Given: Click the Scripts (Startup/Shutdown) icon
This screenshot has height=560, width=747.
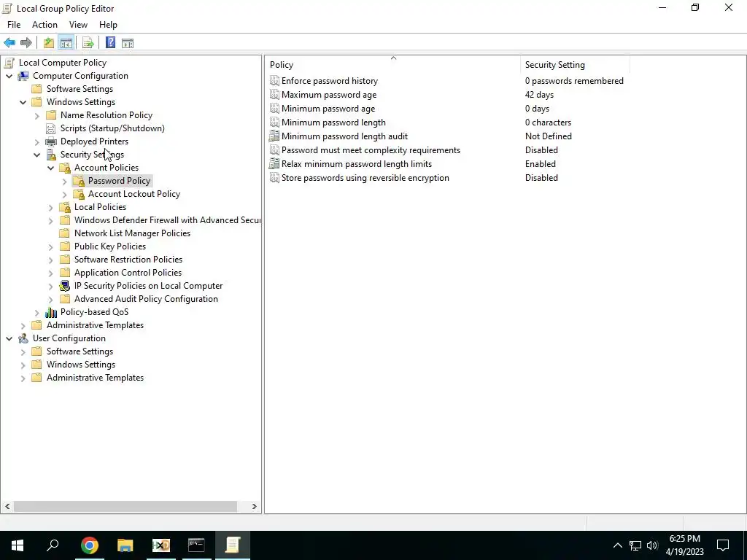Looking at the screenshot, I should [51, 128].
